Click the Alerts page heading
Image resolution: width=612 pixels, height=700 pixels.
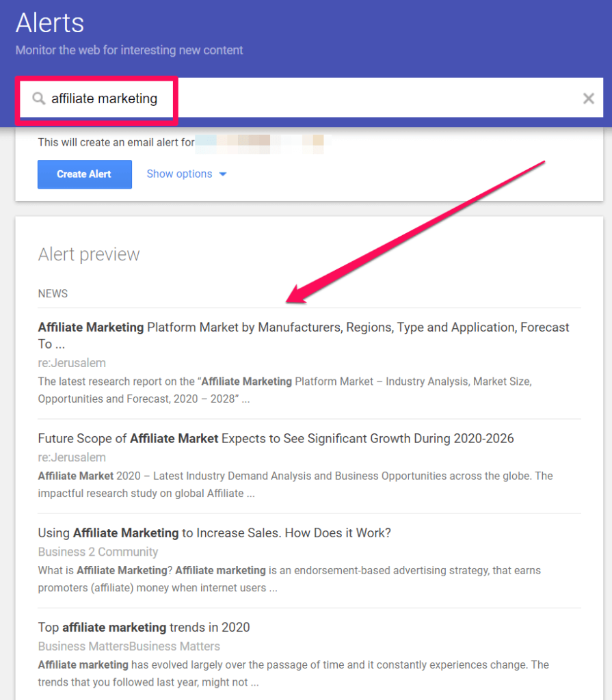tap(50, 23)
